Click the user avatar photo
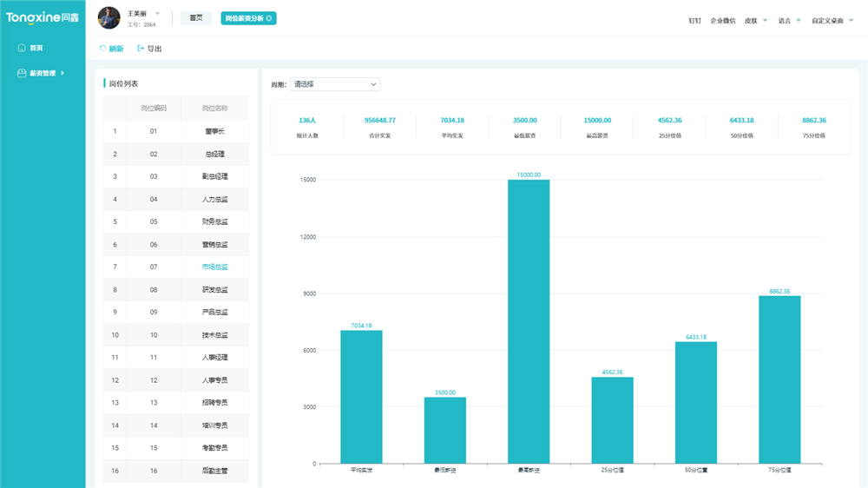Viewport: 868px width, 488px height. (108, 17)
